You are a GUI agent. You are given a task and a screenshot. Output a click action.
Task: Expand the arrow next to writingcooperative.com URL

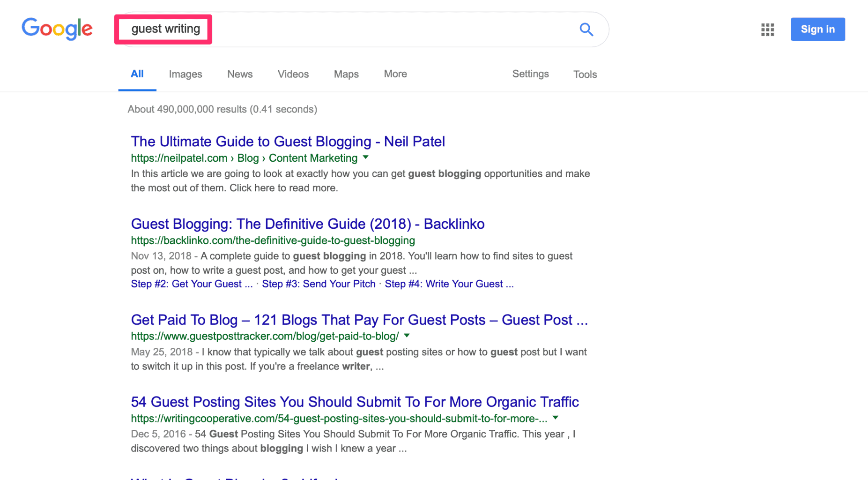click(555, 418)
